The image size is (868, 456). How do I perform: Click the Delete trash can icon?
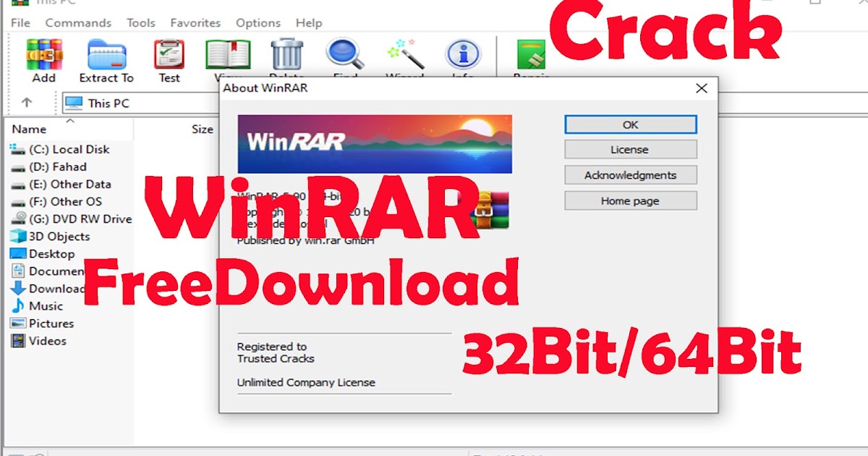click(286, 54)
